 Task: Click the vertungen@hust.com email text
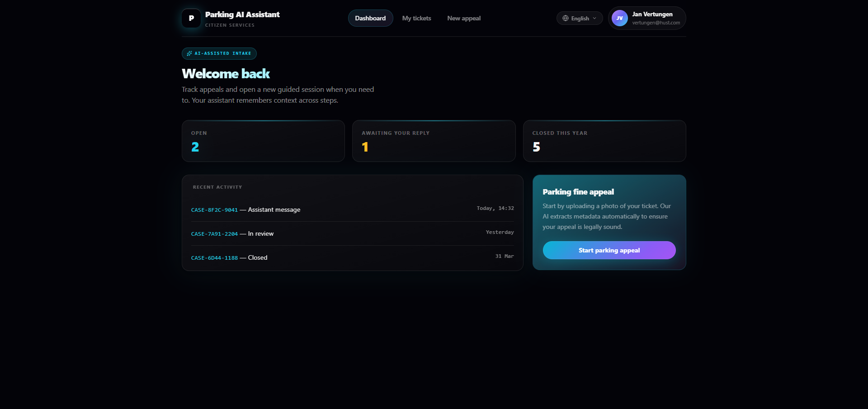pyautogui.click(x=656, y=23)
